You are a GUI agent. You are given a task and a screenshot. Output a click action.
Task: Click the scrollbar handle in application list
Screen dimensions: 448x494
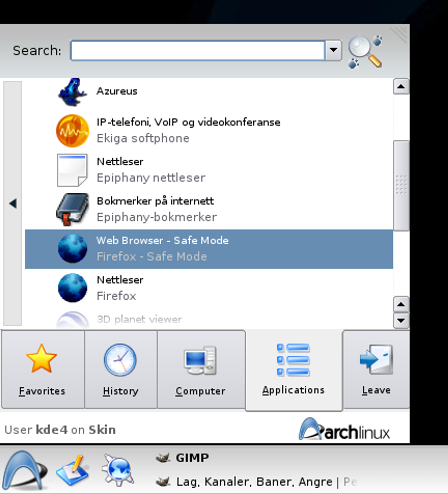(x=401, y=186)
